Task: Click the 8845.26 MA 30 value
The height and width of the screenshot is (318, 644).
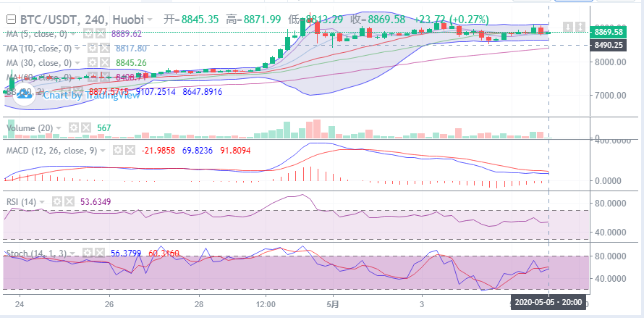Action: [130, 63]
